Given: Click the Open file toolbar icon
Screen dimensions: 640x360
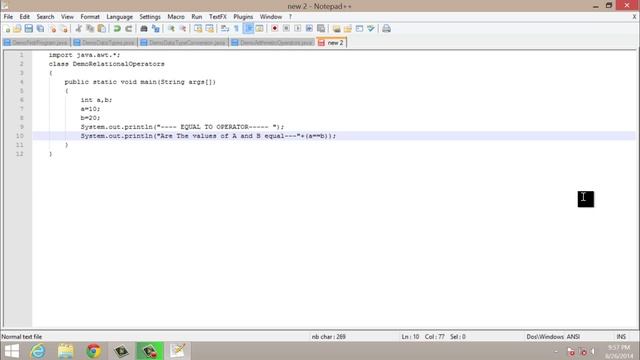Looking at the screenshot, I should click(17, 29).
